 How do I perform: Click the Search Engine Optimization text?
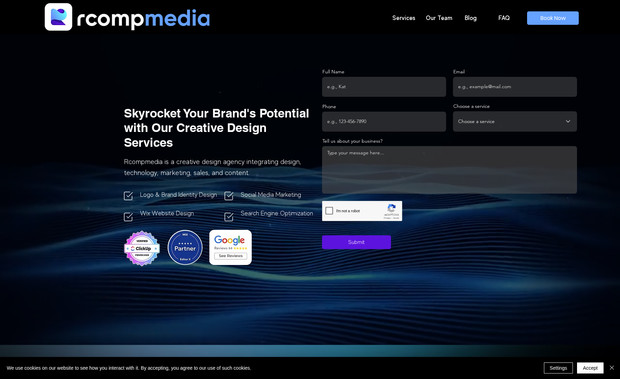[277, 213]
